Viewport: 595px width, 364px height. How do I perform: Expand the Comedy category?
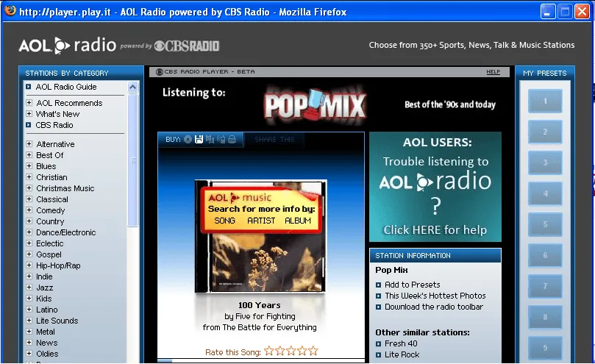[29, 210]
